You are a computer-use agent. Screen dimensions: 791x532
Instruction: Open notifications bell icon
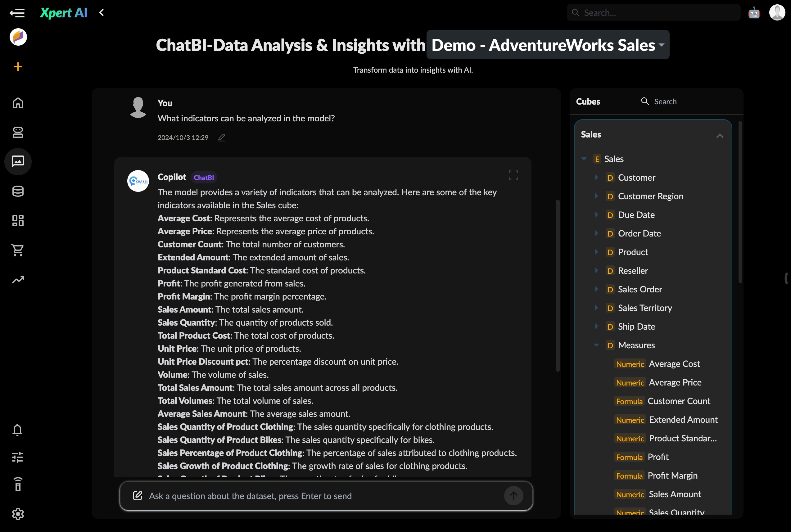tap(18, 430)
